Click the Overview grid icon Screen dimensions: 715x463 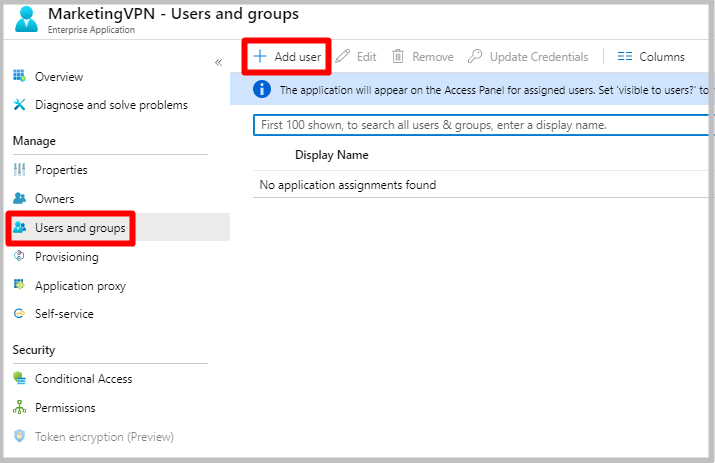(19, 77)
